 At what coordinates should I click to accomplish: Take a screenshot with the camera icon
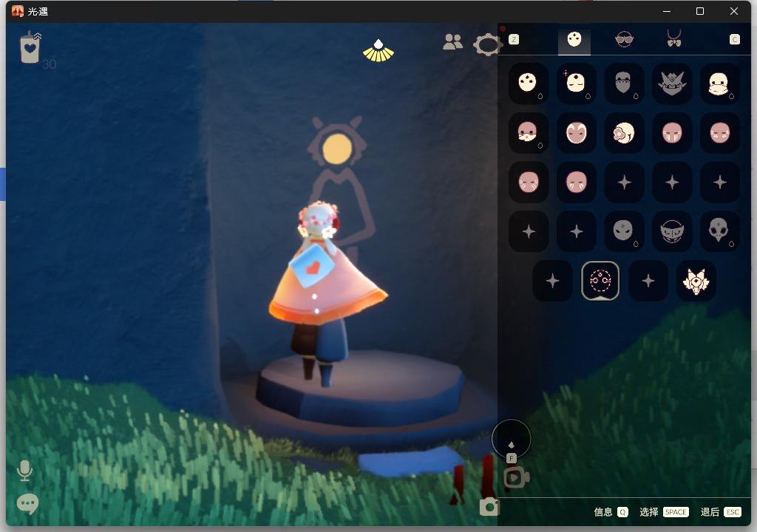click(489, 507)
